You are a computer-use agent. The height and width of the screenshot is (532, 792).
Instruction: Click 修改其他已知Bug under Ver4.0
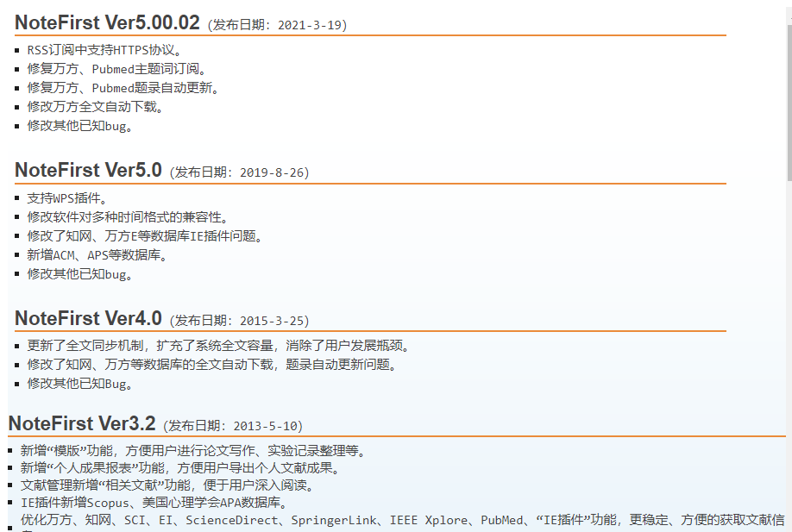[80, 384]
